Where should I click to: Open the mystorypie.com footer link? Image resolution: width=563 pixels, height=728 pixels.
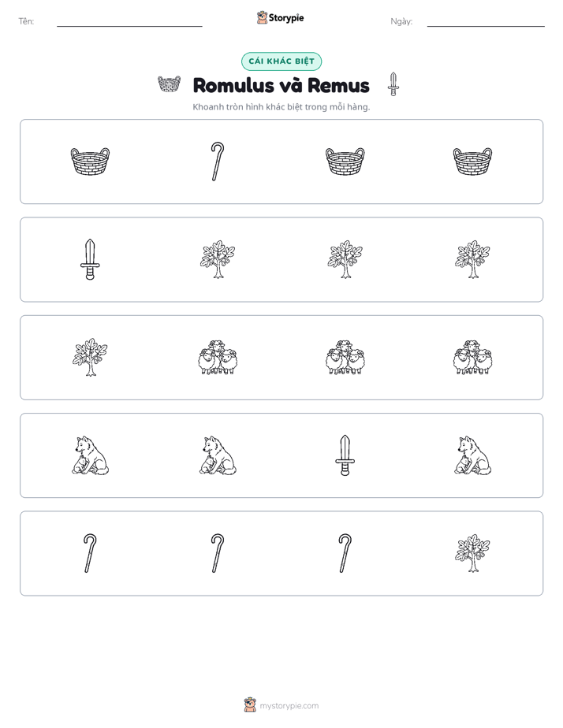289,706
